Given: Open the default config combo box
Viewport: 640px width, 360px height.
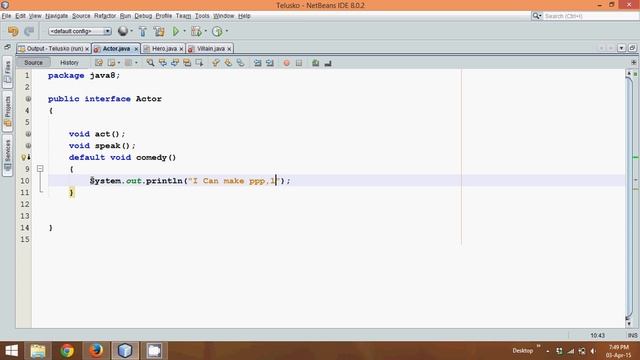Looking at the screenshot, I should [80, 31].
